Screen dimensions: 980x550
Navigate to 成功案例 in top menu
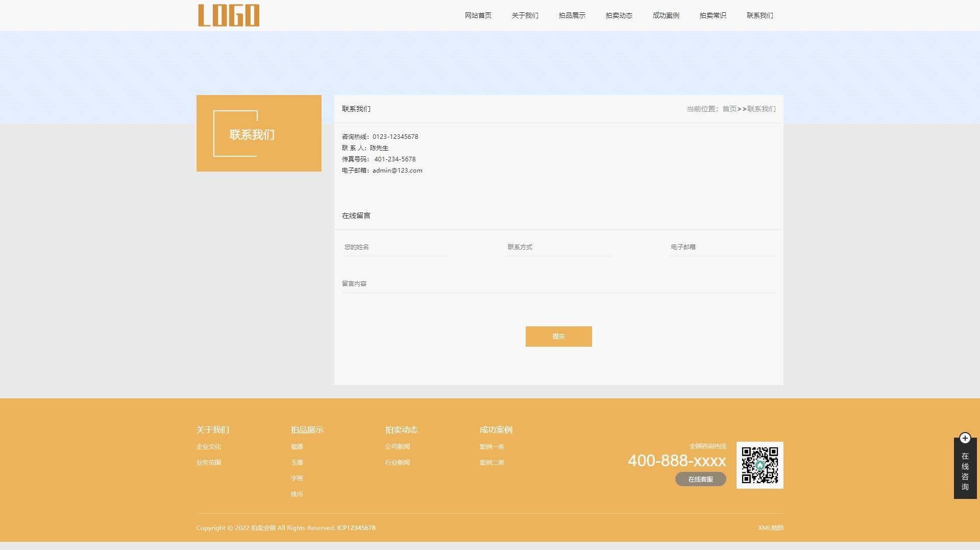tap(666, 15)
